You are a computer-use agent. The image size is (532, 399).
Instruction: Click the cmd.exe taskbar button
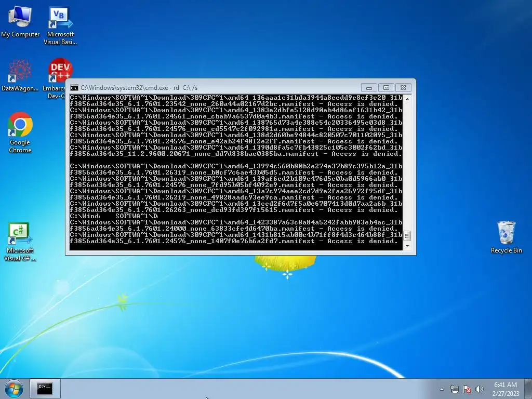coord(45,389)
